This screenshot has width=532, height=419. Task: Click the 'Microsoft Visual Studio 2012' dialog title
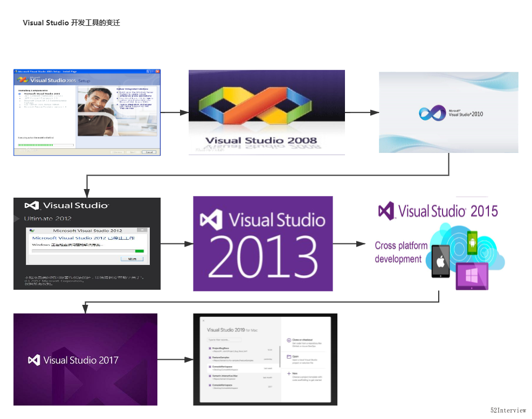tap(87, 231)
